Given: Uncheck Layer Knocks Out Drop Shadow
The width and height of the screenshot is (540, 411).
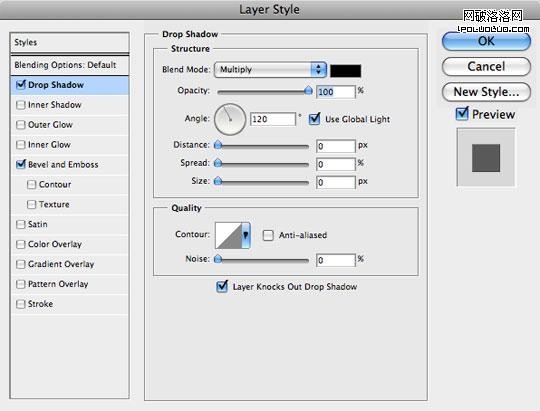Looking at the screenshot, I should 222,286.
